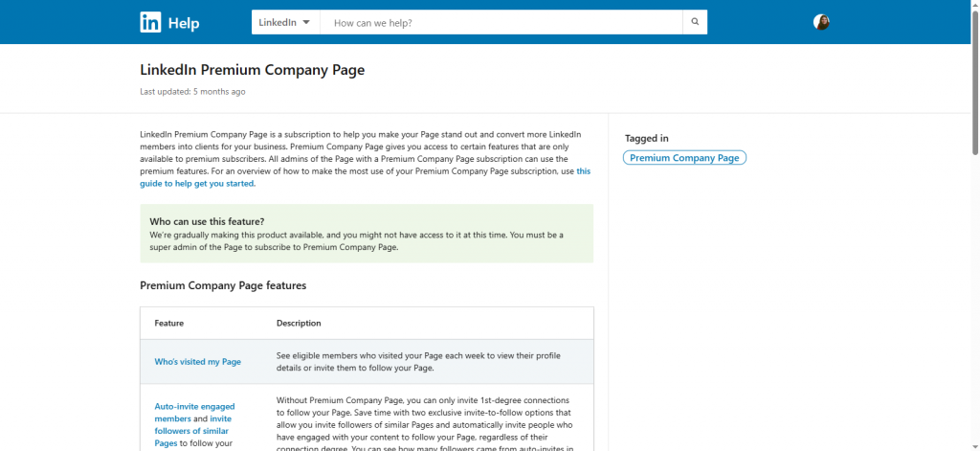Open "invite followers of similar Pages" link
Viewport: 980px width, 451px height.
199,431
